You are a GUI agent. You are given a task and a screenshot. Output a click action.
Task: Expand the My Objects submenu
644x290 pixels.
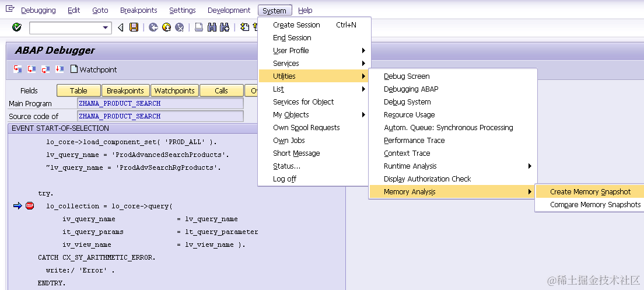pyautogui.click(x=314, y=114)
